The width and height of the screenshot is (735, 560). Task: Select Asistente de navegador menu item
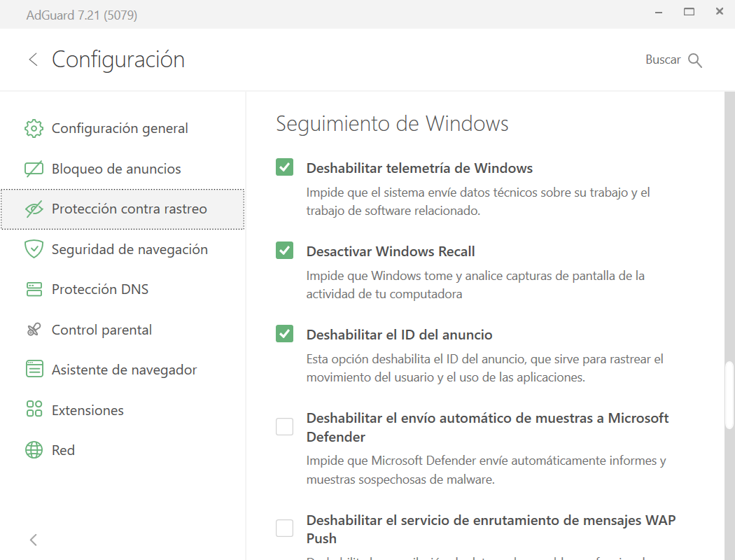122,370
